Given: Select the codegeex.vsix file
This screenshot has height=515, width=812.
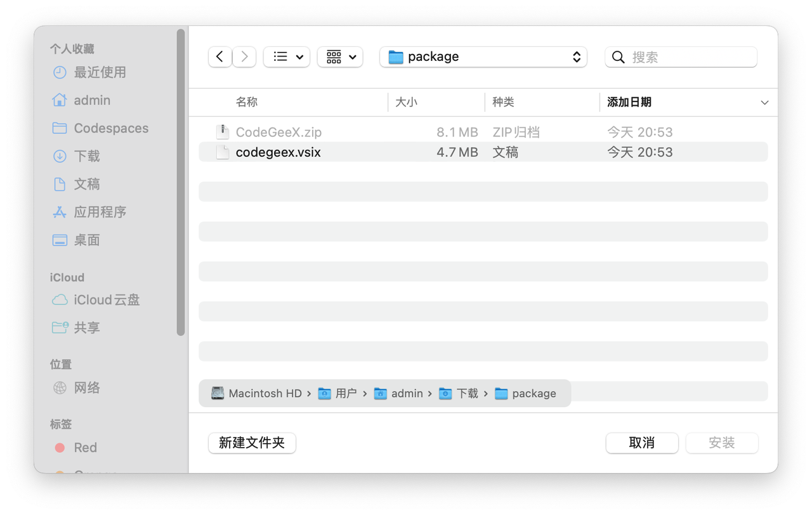Looking at the screenshot, I should click(x=483, y=152).
